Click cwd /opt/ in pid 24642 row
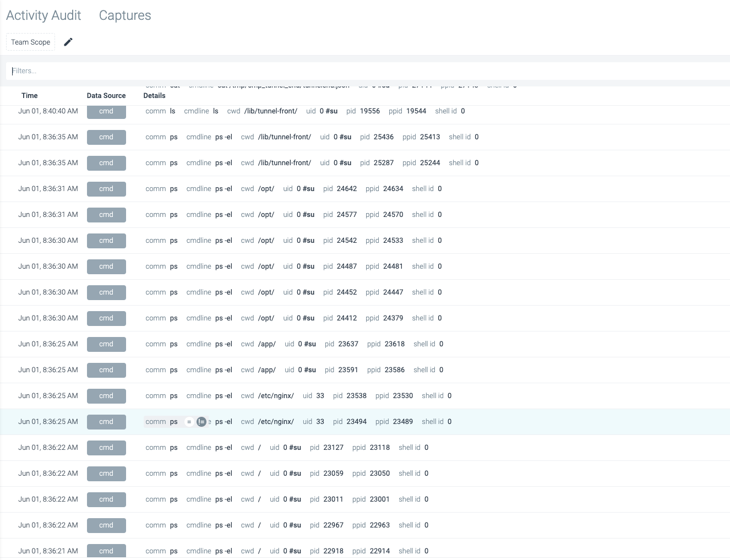This screenshot has width=730, height=560. pyautogui.click(x=266, y=189)
